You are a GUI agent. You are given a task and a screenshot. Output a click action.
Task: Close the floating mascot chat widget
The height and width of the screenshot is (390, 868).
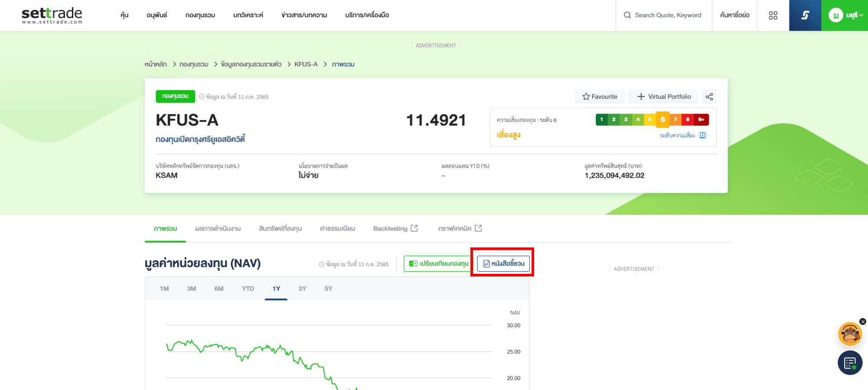click(862, 322)
